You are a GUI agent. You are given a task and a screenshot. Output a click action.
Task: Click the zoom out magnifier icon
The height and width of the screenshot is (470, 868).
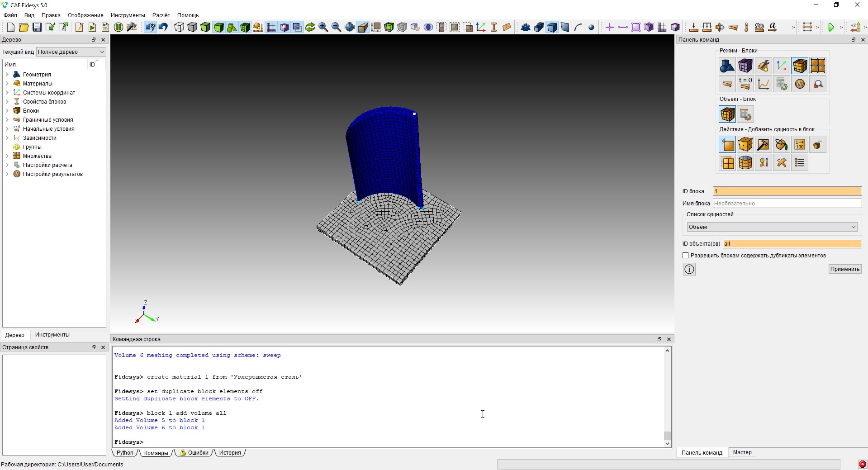[x=337, y=28]
